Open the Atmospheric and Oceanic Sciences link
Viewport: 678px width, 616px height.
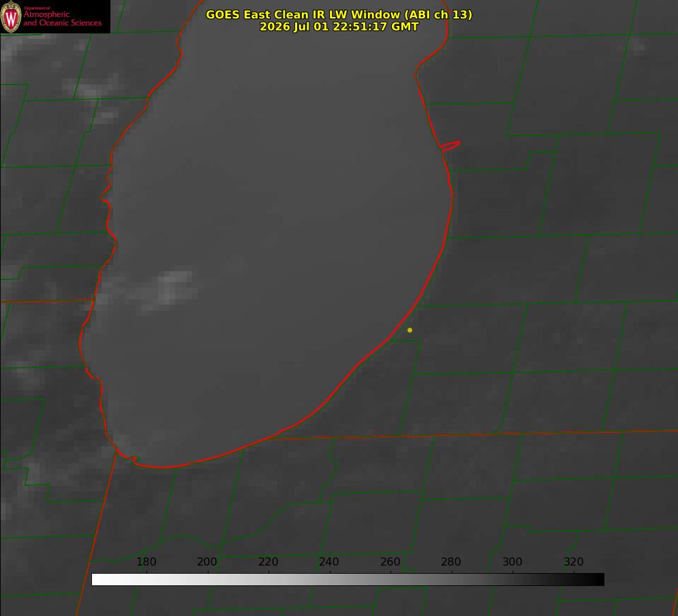pyautogui.click(x=62, y=18)
